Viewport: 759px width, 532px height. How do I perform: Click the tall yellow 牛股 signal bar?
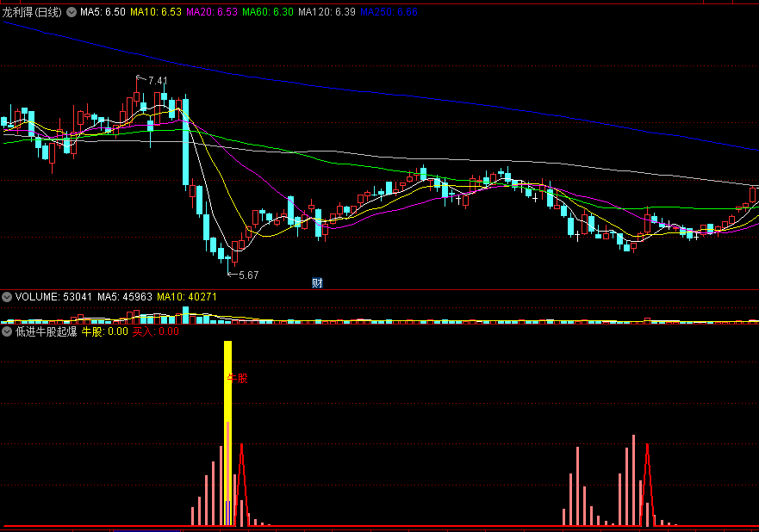pos(227,433)
